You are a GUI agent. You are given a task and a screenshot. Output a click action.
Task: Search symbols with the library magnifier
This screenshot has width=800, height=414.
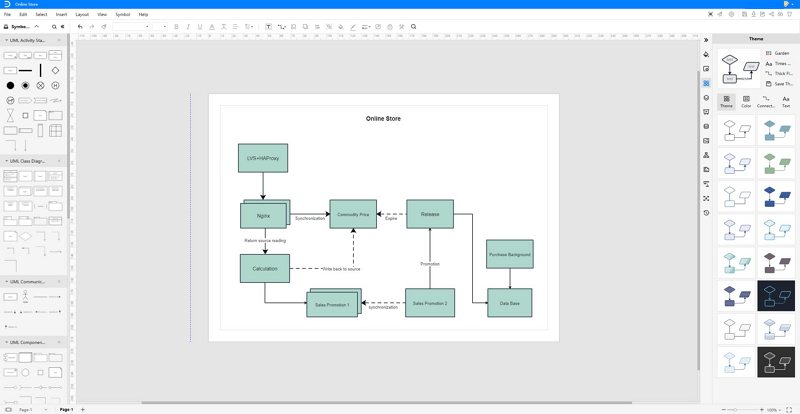click(x=54, y=27)
